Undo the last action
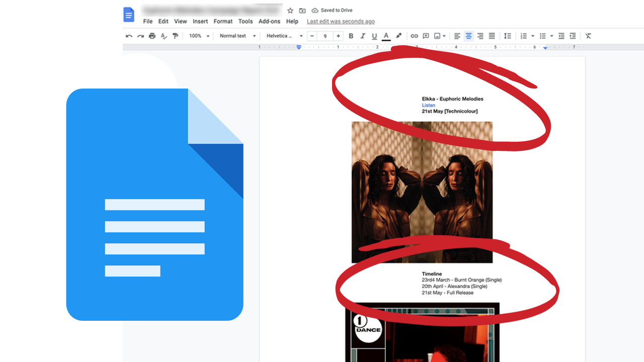This screenshot has width=644, height=362. pyautogui.click(x=129, y=36)
